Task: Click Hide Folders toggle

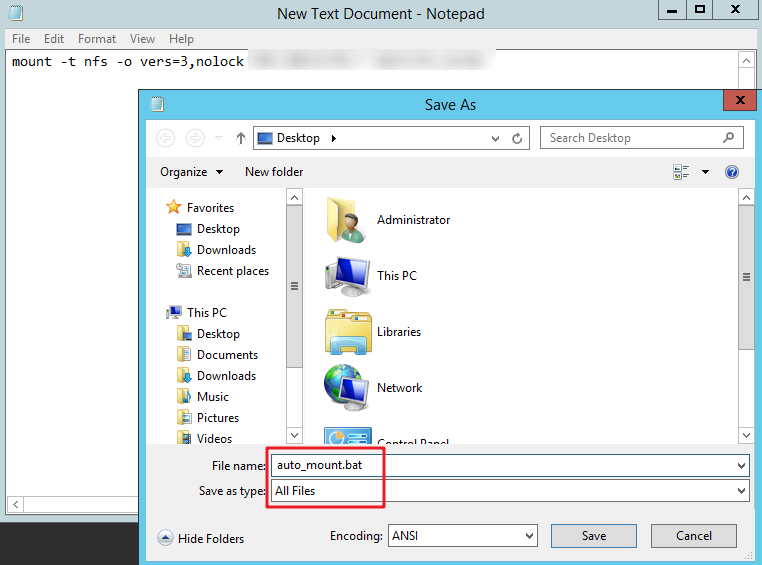Action: [x=201, y=538]
